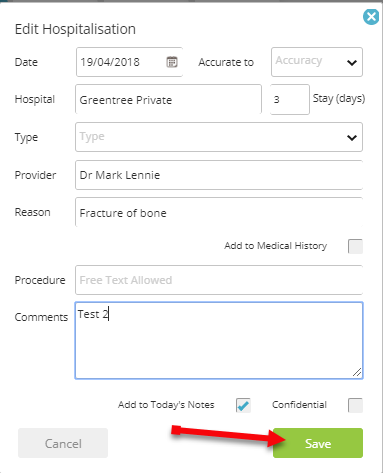The height and width of the screenshot is (473, 383).
Task: Open the date picker calendar icon
Action: pos(172,62)
